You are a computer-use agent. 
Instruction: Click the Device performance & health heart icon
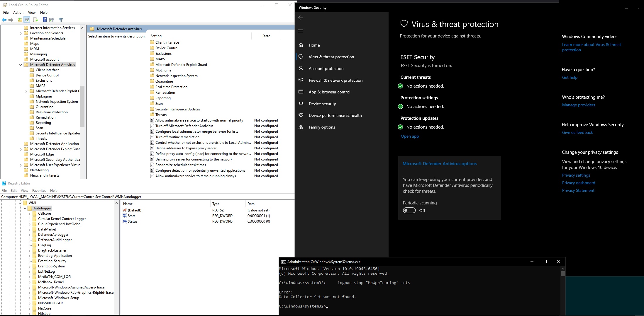tap(301, 115)
